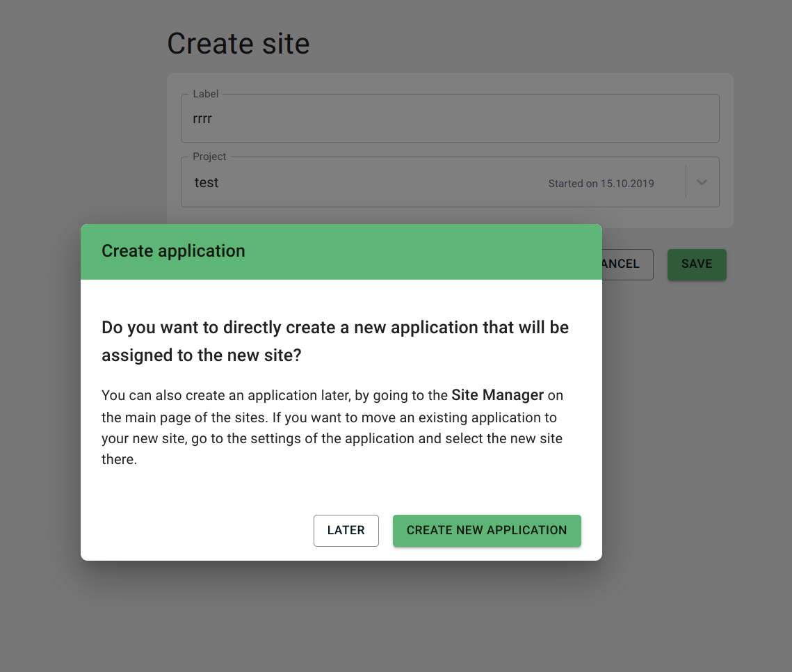The height and width of the screenshot is (672, 792).
Task: Click the "rrrr" text in Label field
Action: point(202,119)
